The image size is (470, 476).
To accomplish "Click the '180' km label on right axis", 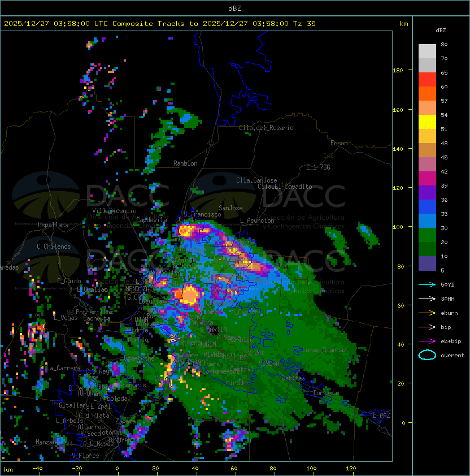I will tap(398, 70).
